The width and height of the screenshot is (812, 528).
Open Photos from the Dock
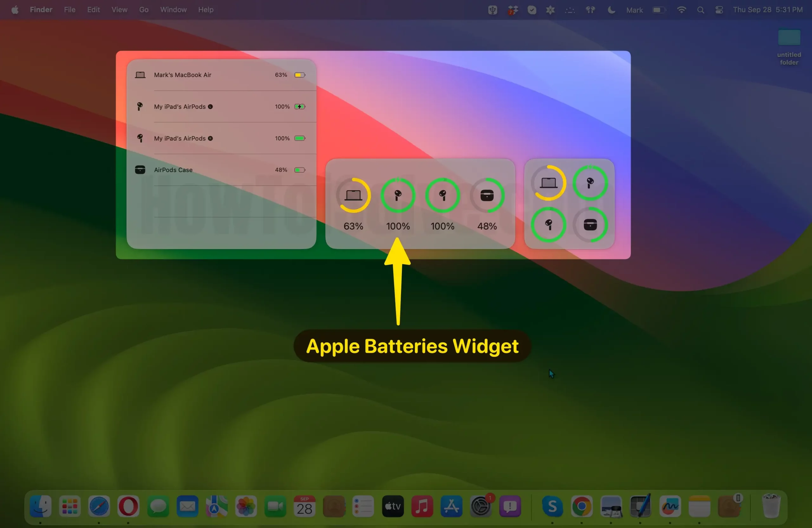pos(246,506)
